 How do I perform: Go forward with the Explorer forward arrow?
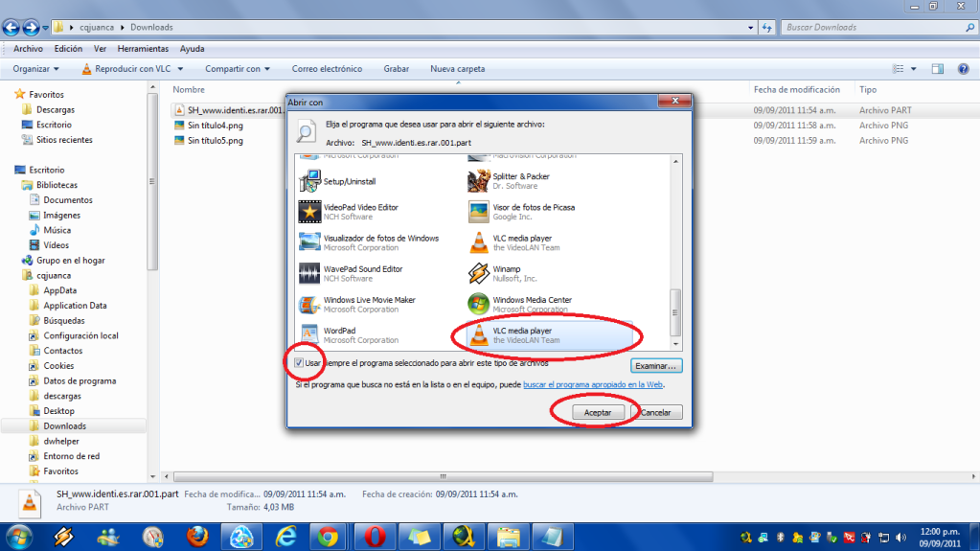31,27
